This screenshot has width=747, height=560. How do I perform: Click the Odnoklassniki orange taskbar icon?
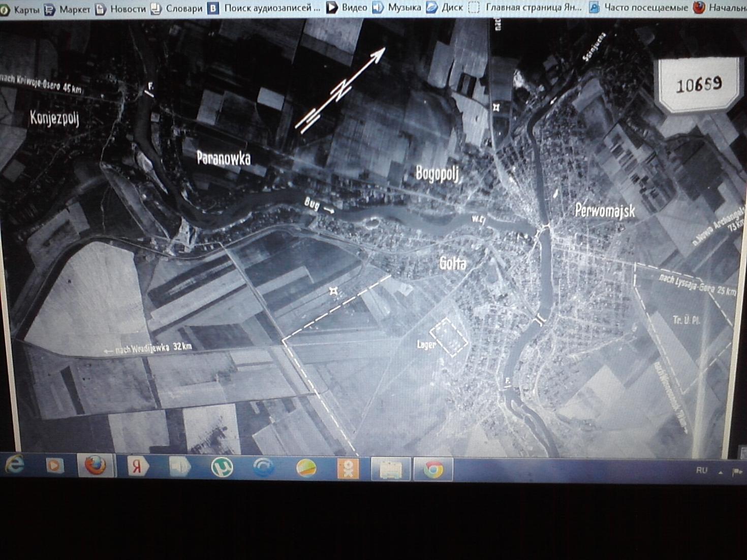(348, 468)
